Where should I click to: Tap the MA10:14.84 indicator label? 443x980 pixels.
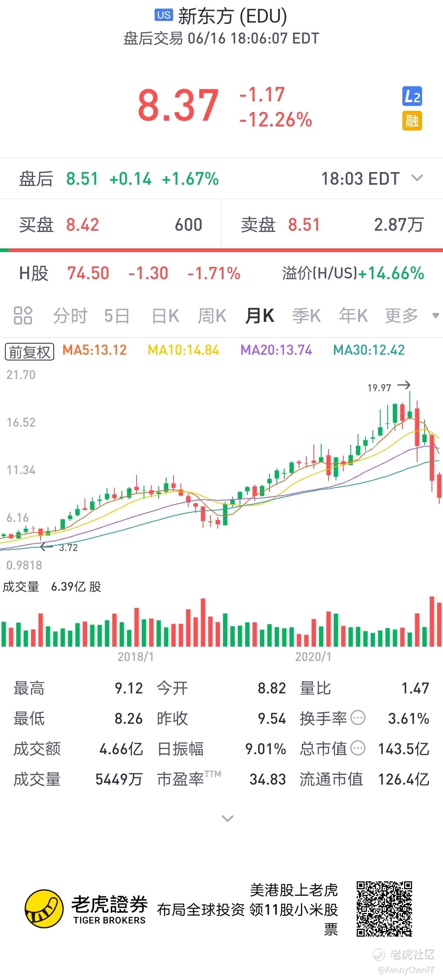(x=183, y=350)
